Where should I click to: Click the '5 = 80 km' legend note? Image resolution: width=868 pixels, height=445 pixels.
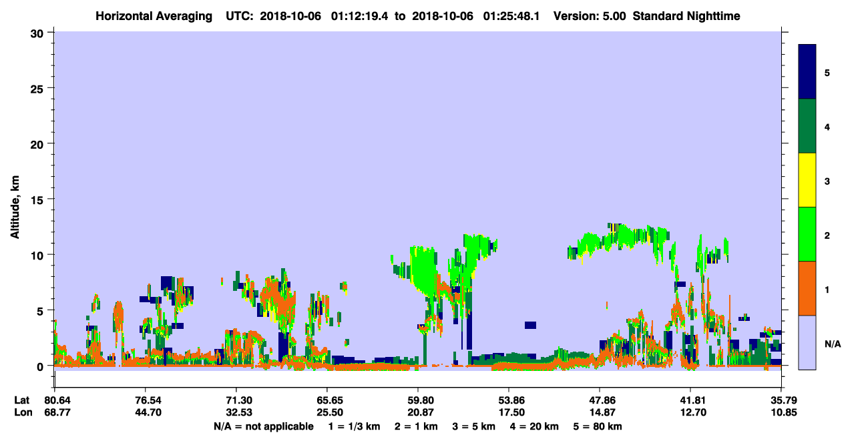coord(598,426)
